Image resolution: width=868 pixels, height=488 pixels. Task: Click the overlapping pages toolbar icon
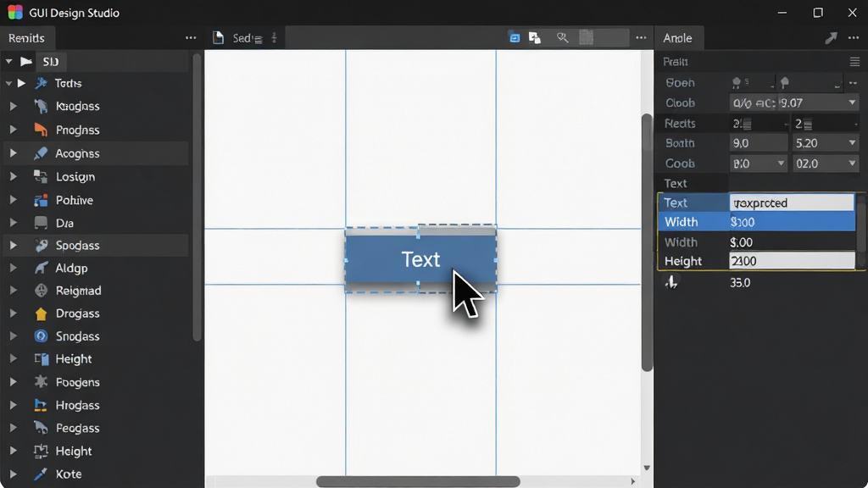535,37
